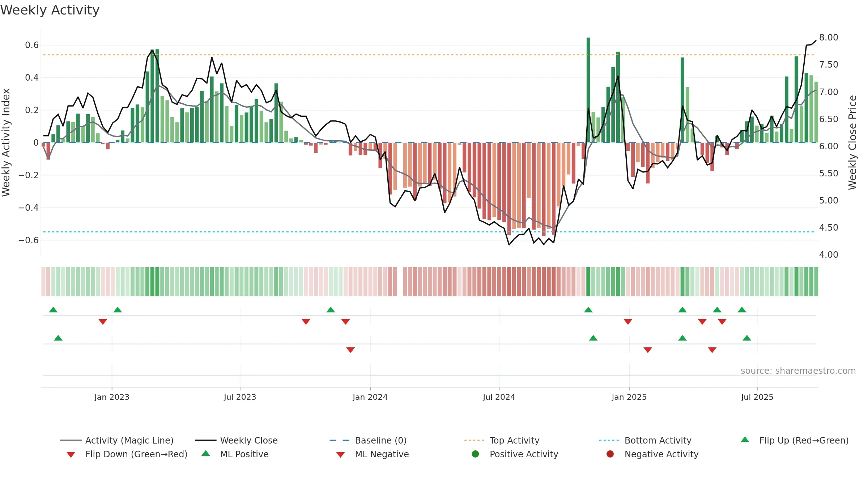This screenshot has height=488, width=868.
Task: Click the red ML negative marker just before Jan 2024
Action: pyautogui.click(x=350, y=350)
